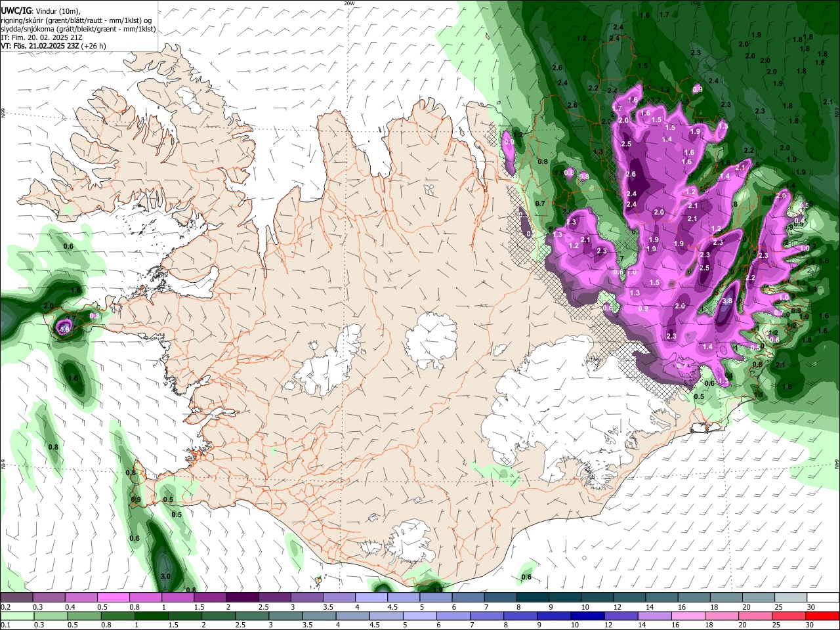Click the palest green 0.1–0.3 swatch in bottom legend row

(x=17, y=616)
